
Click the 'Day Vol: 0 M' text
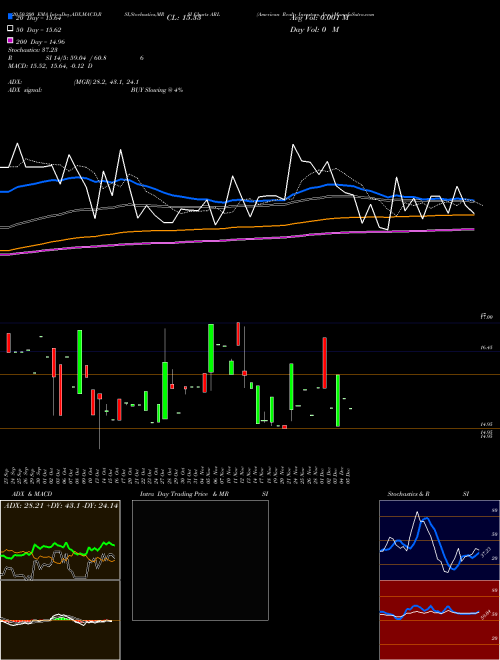[314, 30]
